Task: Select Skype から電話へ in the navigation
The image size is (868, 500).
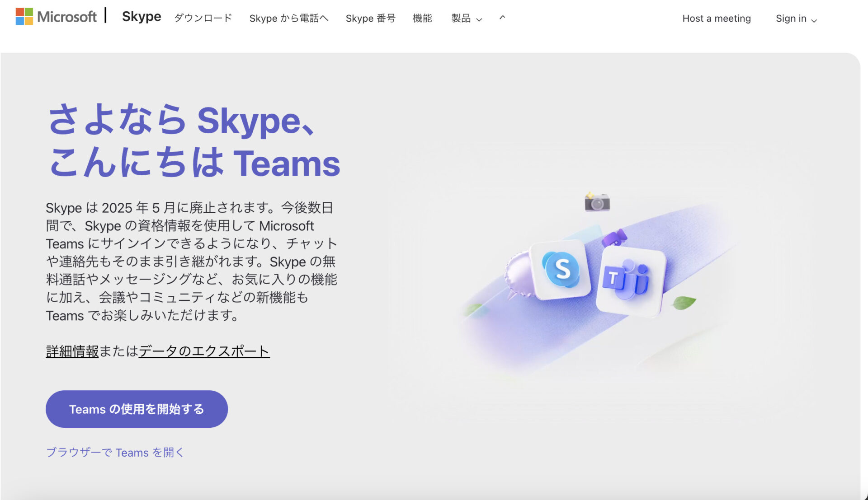Action: (x=289, y=19)
